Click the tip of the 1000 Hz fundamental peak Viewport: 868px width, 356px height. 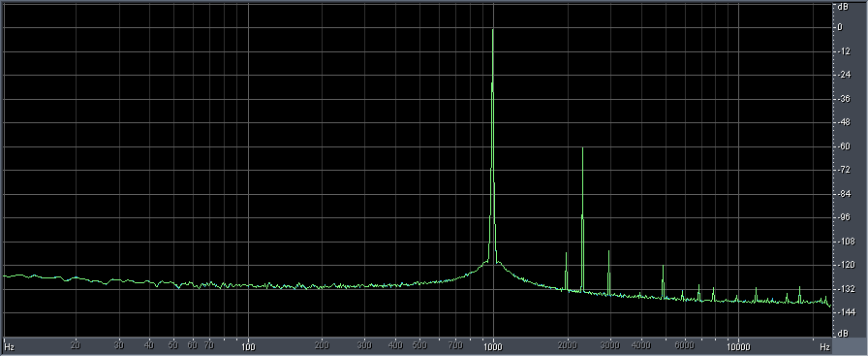coord(493,30)
